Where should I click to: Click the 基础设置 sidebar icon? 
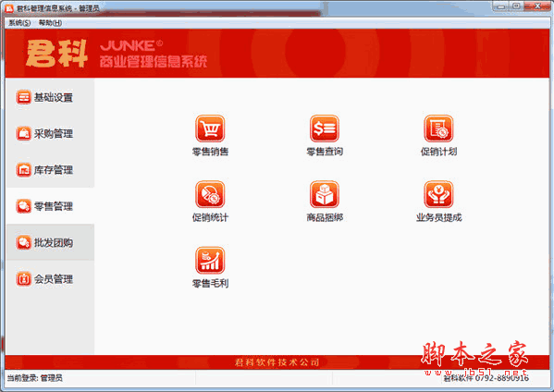24,97
